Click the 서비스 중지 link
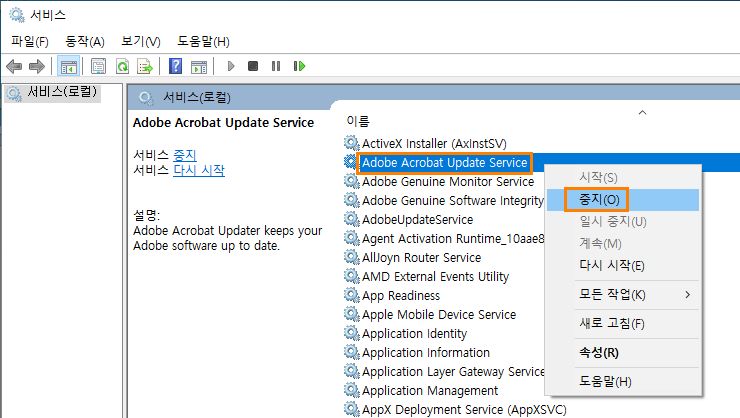The height and width of the screenshot is (418, 740). click(185, 155)
